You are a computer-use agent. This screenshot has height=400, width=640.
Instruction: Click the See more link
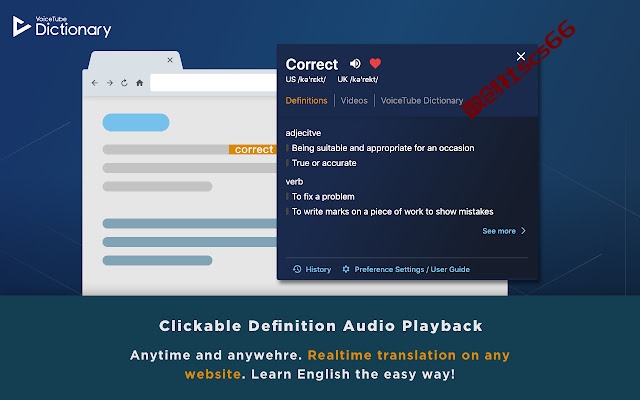499,231
